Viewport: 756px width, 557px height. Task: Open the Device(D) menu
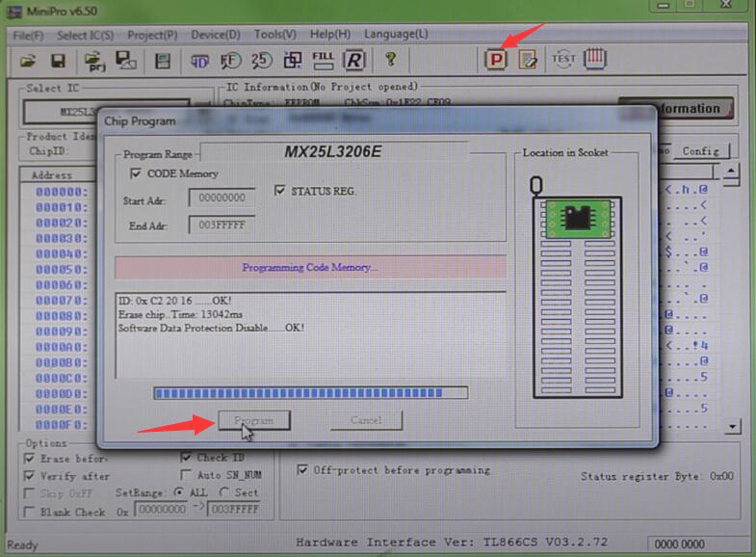216,35
